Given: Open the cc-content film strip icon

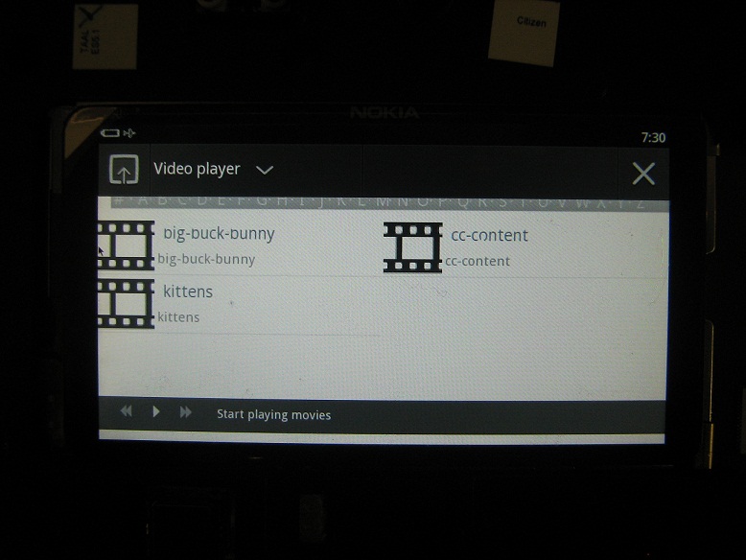Looking at the screenshot, I should click(x=413, y=247).
